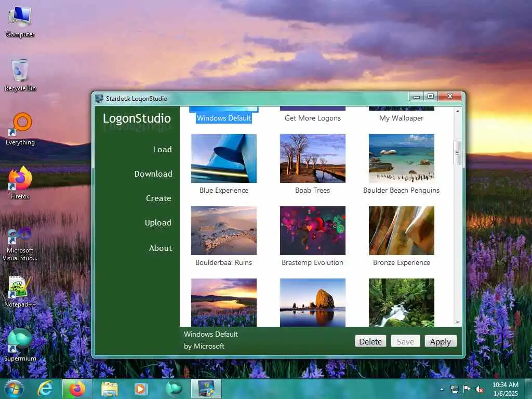Click the LogonStudio logo heading

[x=137, y=118]
